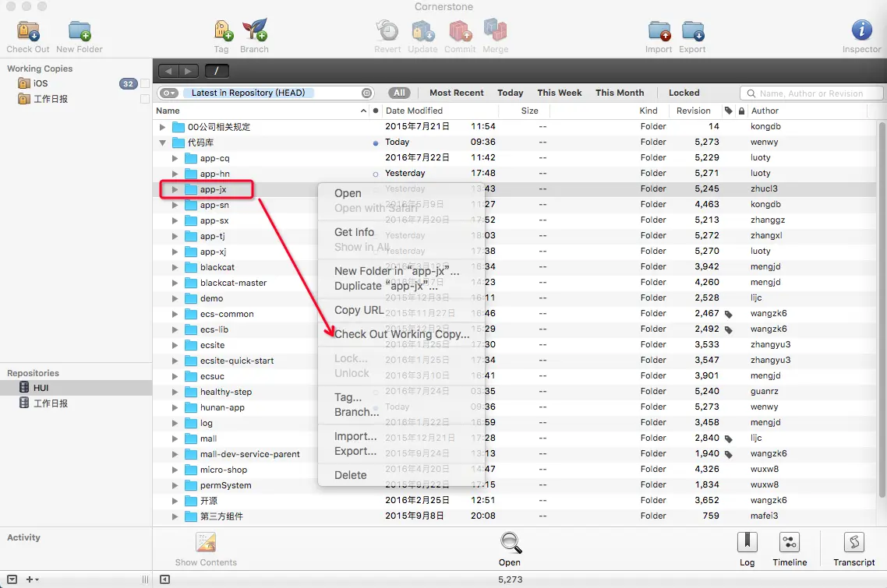
Task: Choose New Folder in app-jx menu item
Action: (x=397, y=271)
